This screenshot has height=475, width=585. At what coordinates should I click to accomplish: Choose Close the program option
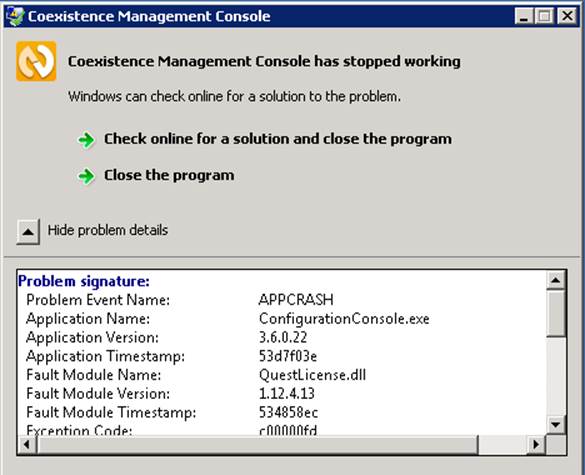pyautogui.click(x=169, y=175)
